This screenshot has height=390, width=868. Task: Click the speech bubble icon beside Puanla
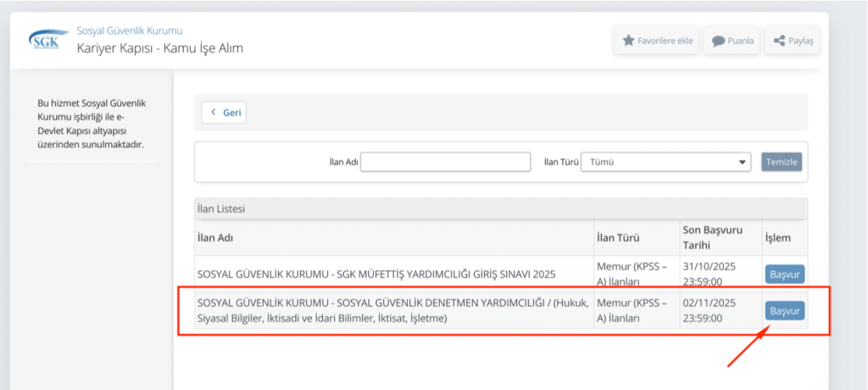[x=718, y=41]
